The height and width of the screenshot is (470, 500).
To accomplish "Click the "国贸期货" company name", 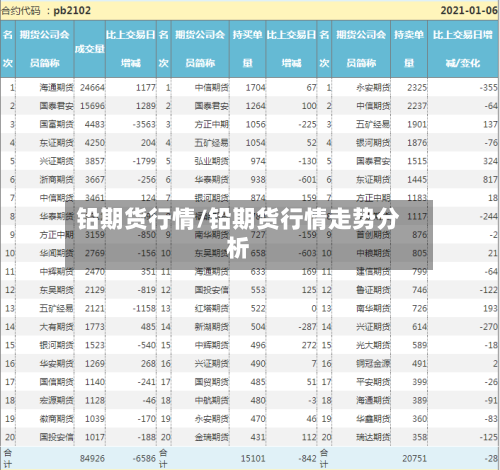I will [212, 382].
